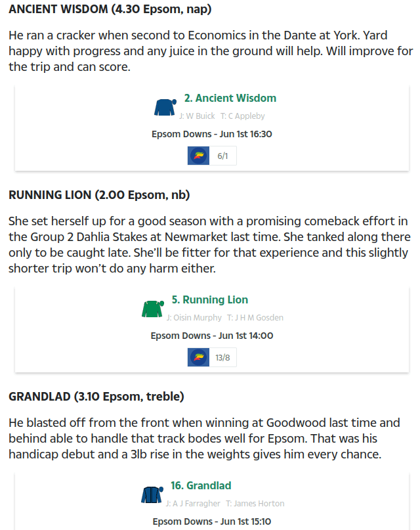
Task: Click Ancient Wisdom's blue jockey silk icon
Action: click(x=165, y=107)
